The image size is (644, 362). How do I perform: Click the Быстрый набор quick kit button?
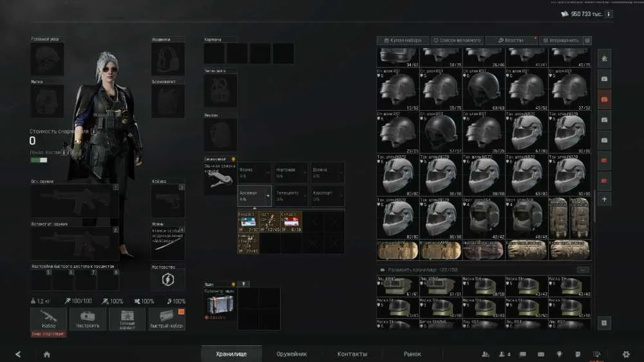pyautogui.click(x=167, y=319)
